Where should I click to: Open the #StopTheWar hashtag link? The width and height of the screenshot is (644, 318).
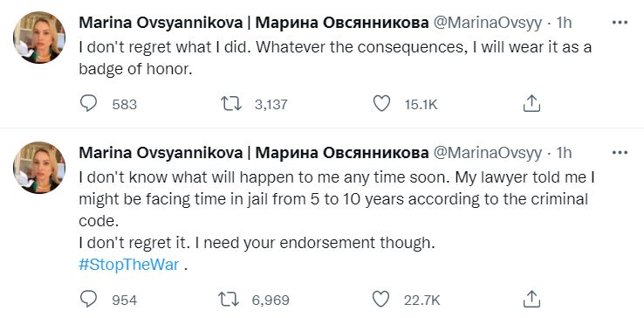pos(129,264)
